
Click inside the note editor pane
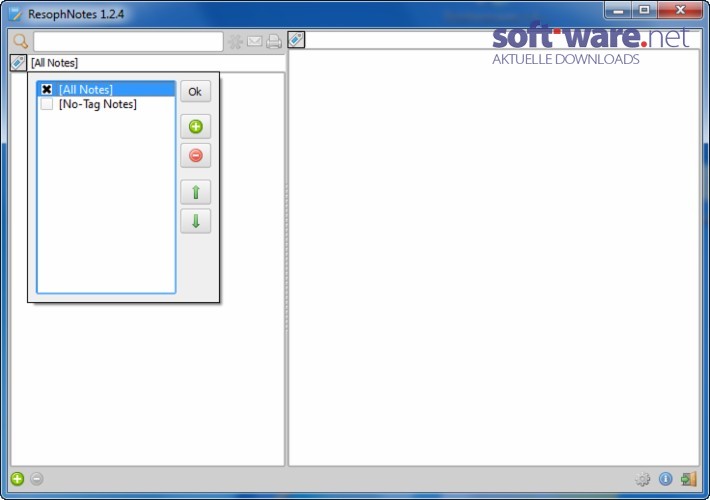[494, 257]
